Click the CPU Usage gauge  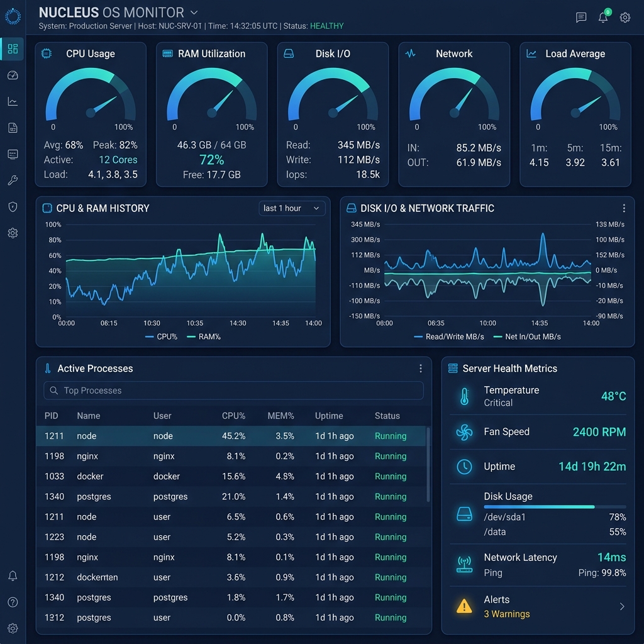[91, 94]
